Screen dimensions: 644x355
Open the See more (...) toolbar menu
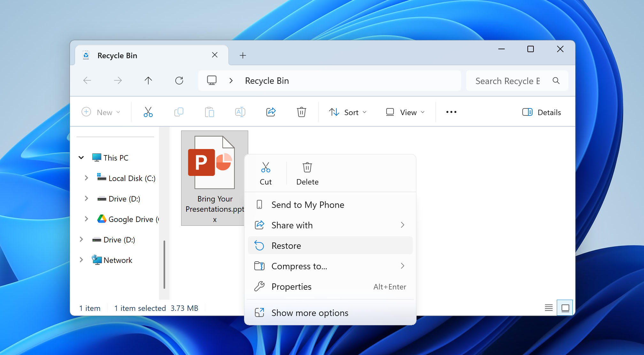pos(451,112)
